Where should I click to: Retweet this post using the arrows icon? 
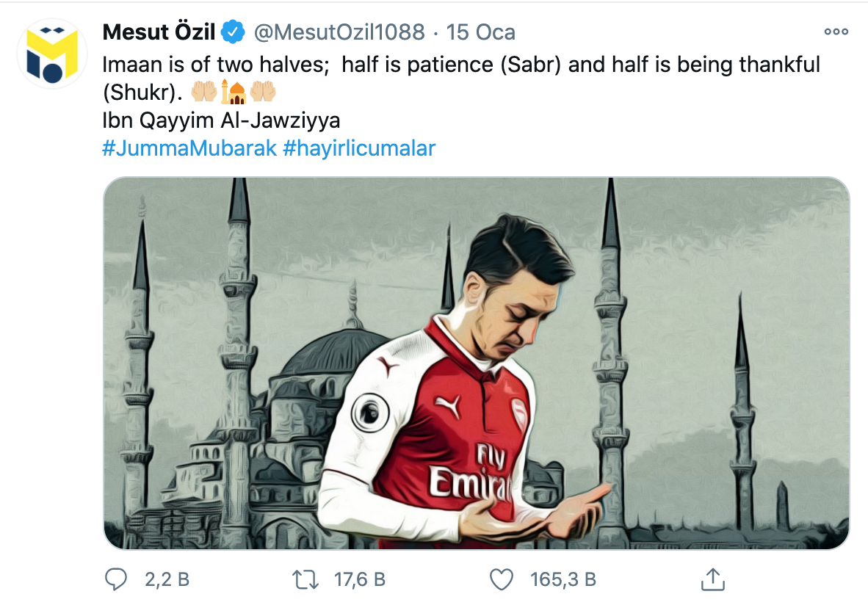point(305,579)
